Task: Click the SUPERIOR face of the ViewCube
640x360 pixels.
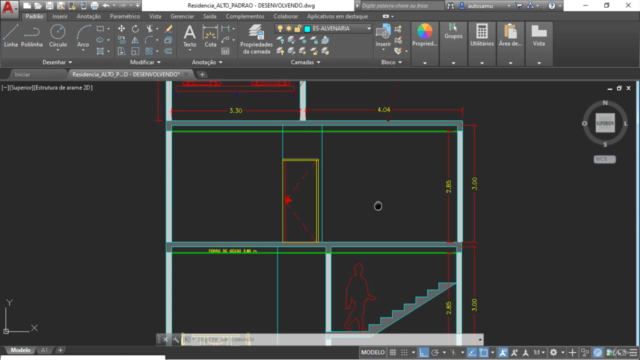Action: click(x=605, y=123)
